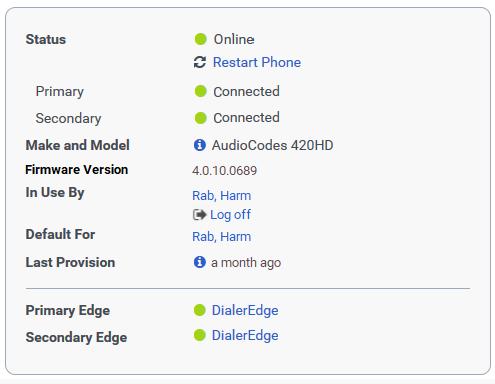Click the 'a month ago' provision text
Image resolution: width=495 pixels, height=384 pixels.
pyautogui.click(x=246, y=263)
